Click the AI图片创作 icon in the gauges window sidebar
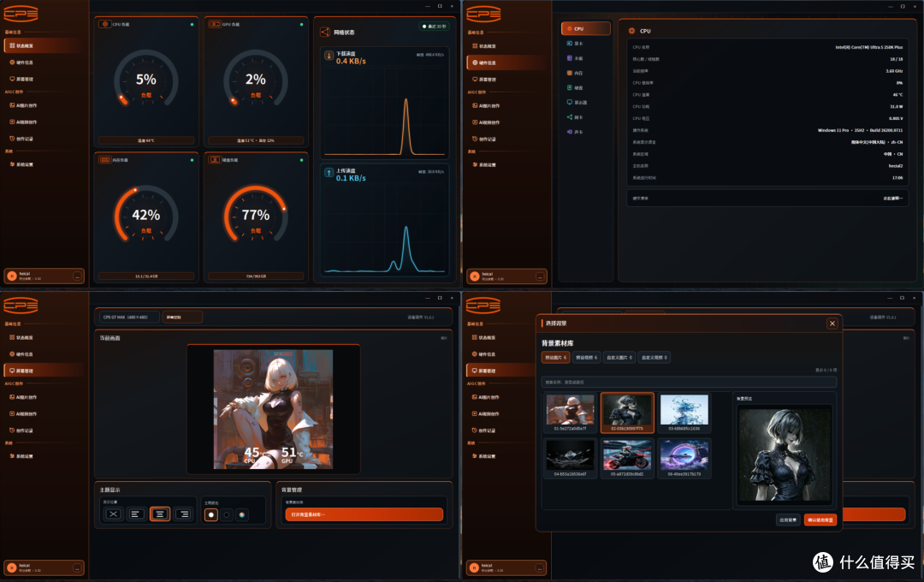Image resolution: width=924 pixels, height=582 pixels. click(x=12, y=105)
